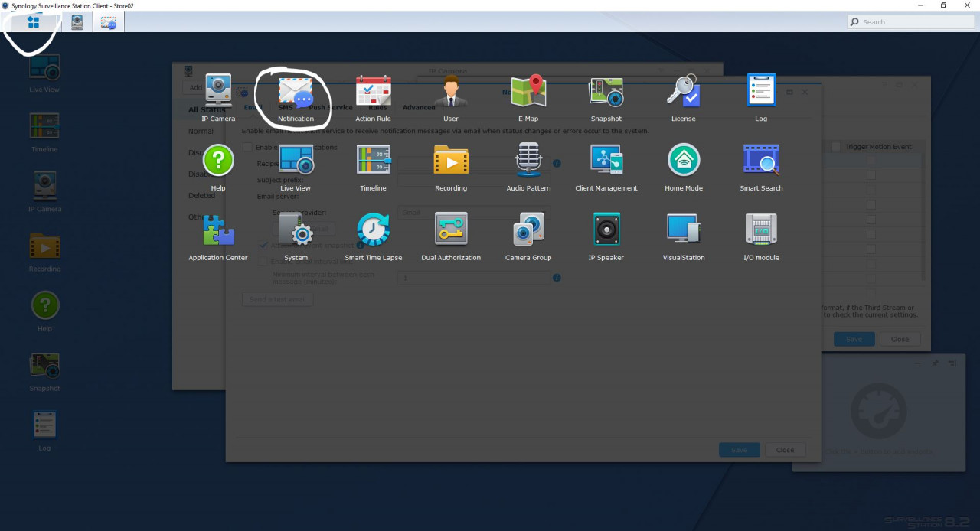This screenshot has width=980, height=531.
Task: Click Save in rear settings window
Action: point(854,339)
